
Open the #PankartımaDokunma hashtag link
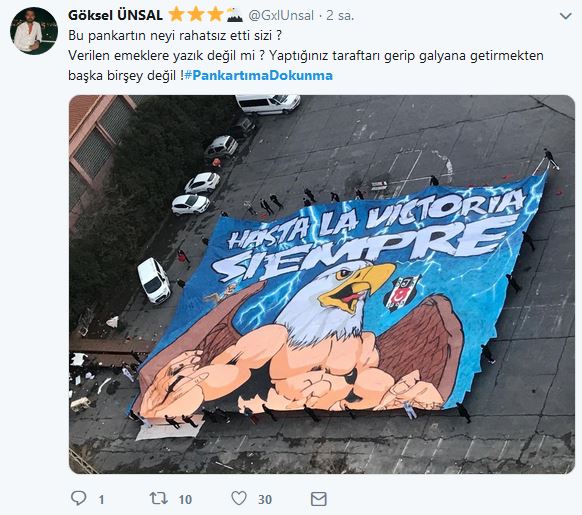258,75
